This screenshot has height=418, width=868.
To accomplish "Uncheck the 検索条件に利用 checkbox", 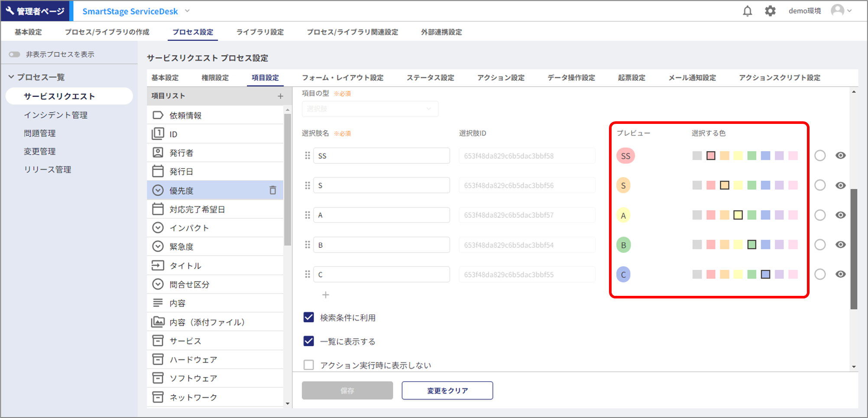I will [x=308, y=318].
